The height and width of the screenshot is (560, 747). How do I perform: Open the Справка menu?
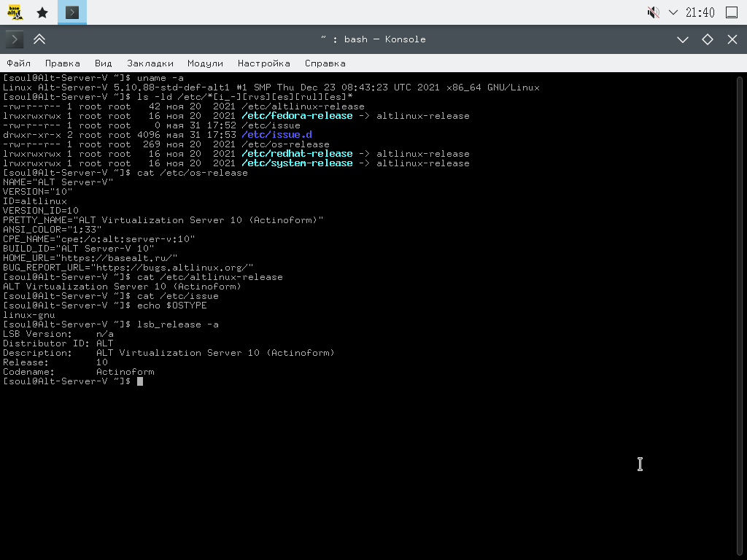pos(325,63)
